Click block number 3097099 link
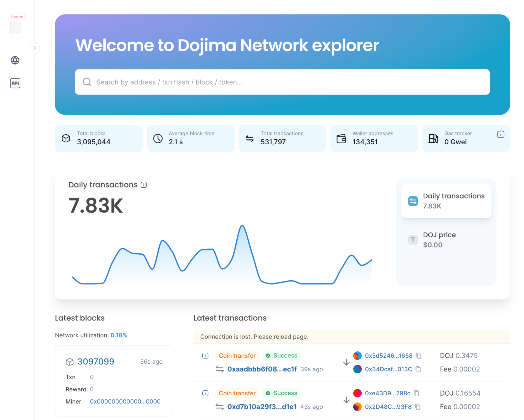524x420 pixels. pos(96,361)
